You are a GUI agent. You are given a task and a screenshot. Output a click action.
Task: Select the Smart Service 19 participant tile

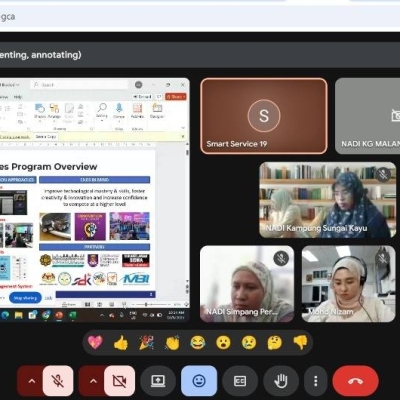click(x=264, y=116)
